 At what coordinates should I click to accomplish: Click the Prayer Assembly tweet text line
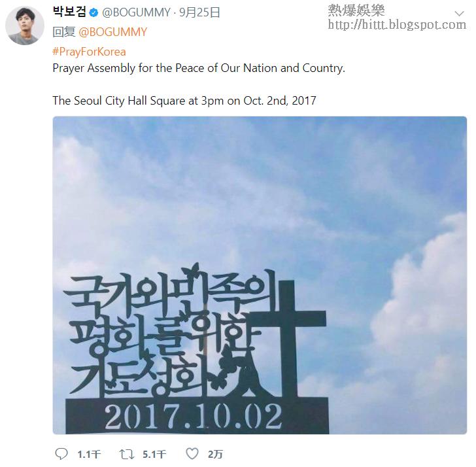[199, 68]
